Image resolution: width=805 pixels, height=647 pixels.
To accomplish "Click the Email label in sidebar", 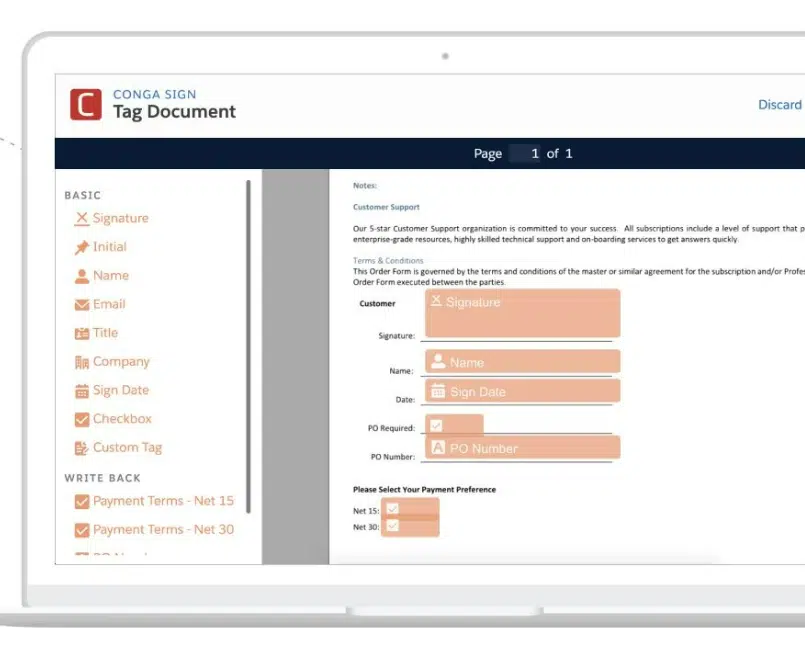I will click(x=109, y=305).
